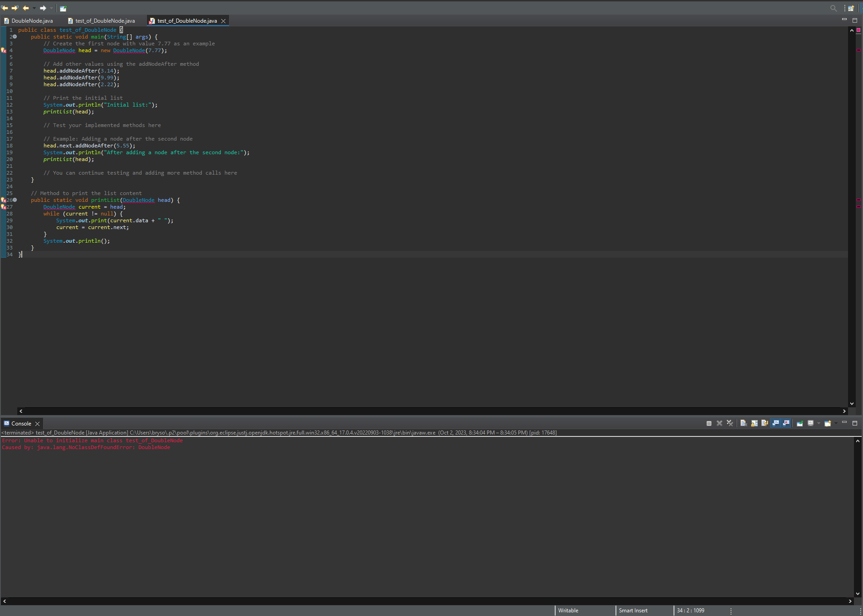
Task: Click the Open Perspective icon
Action: [851, 8]
